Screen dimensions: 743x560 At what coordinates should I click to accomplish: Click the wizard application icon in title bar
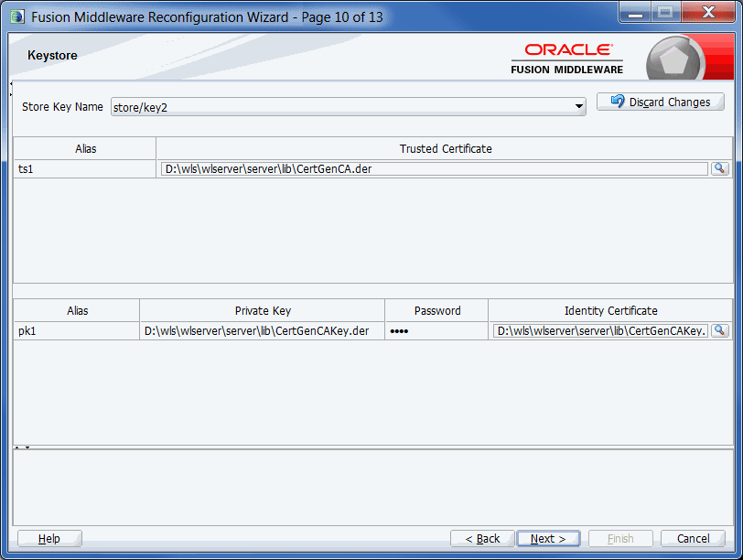(x=17, y=17)
